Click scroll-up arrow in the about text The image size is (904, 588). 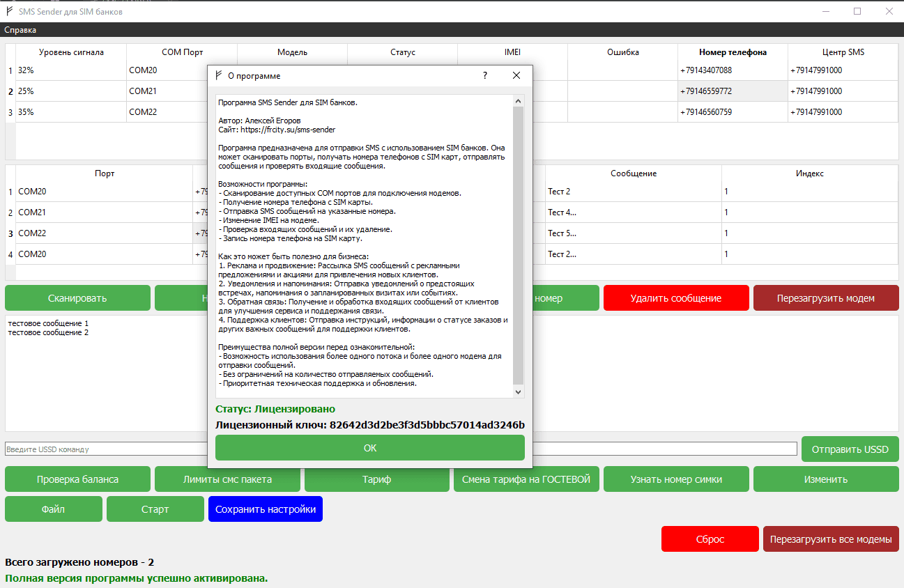(x=518, y=101)
